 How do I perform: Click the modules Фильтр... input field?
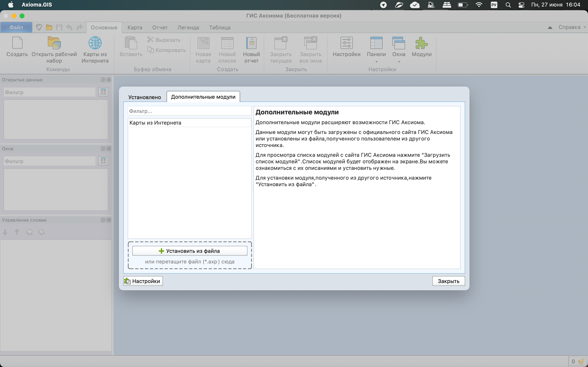point(189,111)
